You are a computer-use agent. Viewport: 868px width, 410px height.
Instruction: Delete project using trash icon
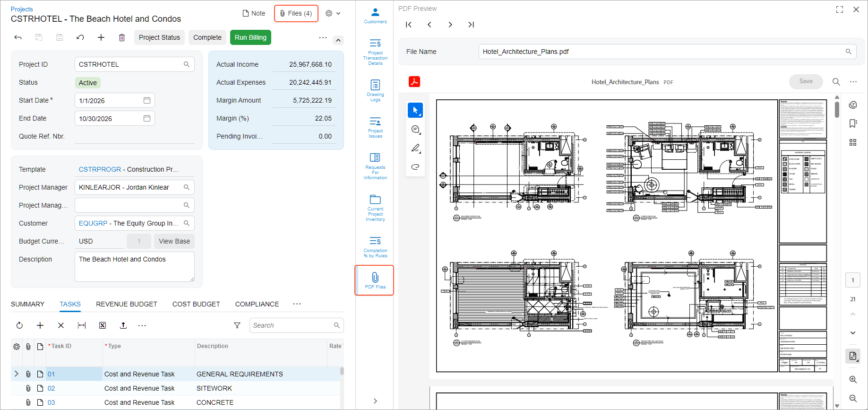[x=122, y=37]
